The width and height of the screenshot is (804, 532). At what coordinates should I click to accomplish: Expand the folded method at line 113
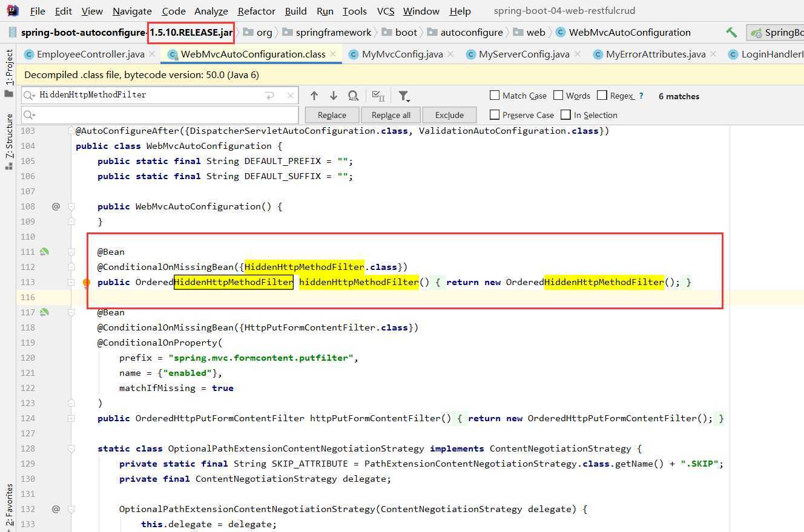(x=71, y=282)
